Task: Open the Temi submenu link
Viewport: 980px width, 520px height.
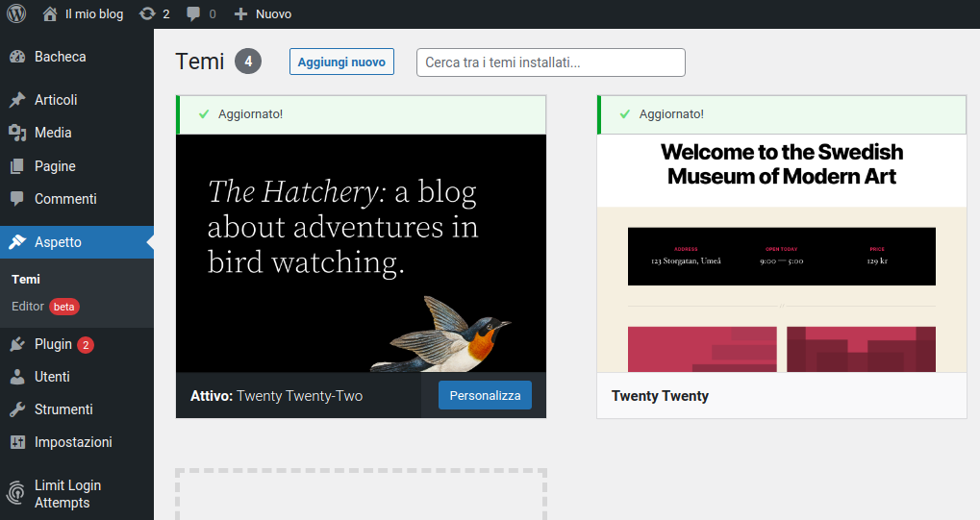Action: click(26, 280)
